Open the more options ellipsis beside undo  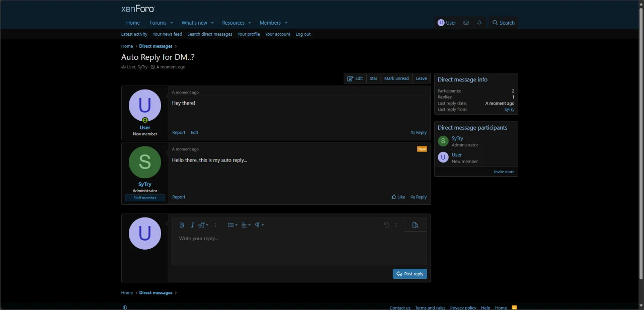point(396,225)
